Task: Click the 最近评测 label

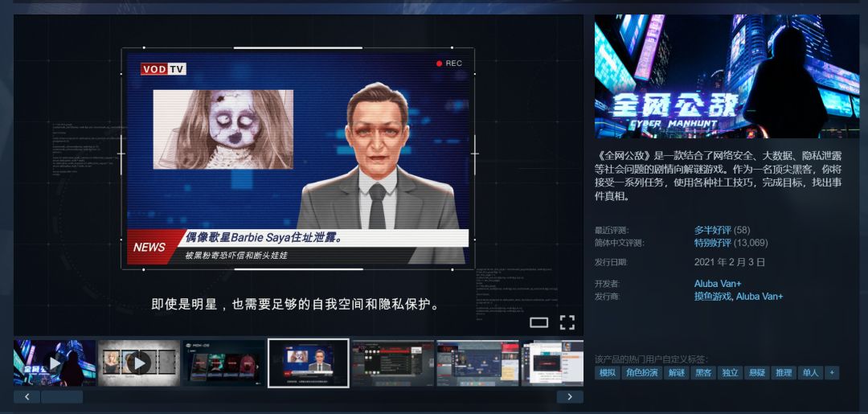Action: 612,230
